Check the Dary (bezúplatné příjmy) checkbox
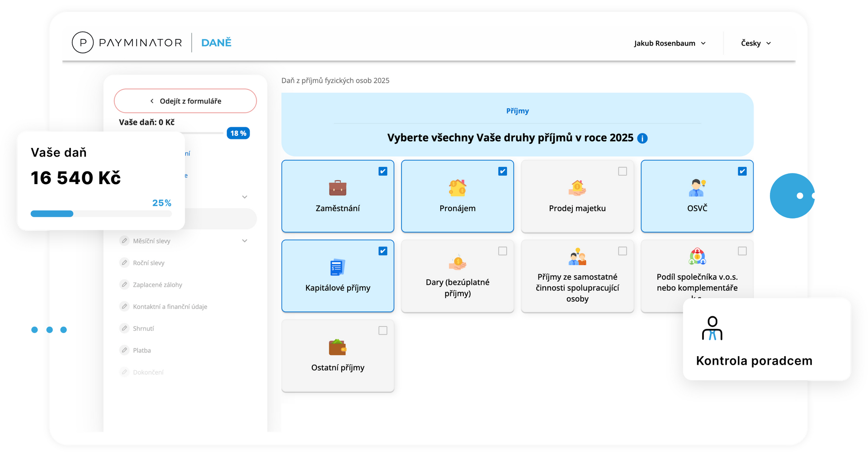Viewport: 868px width, 457px height. click(503, 251)
